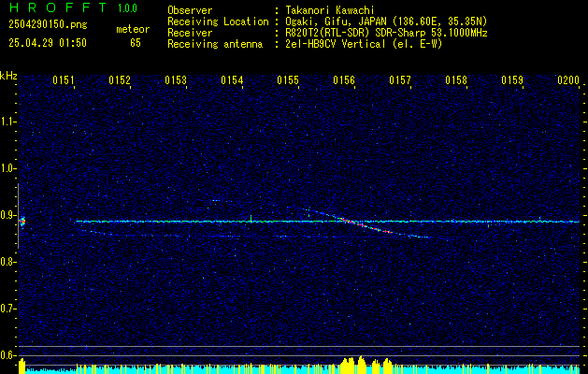Image resolution: width=588 pixels, height=374 pixels.
Task: Click the 0151 time marker
Action: (x=64, y=80)
